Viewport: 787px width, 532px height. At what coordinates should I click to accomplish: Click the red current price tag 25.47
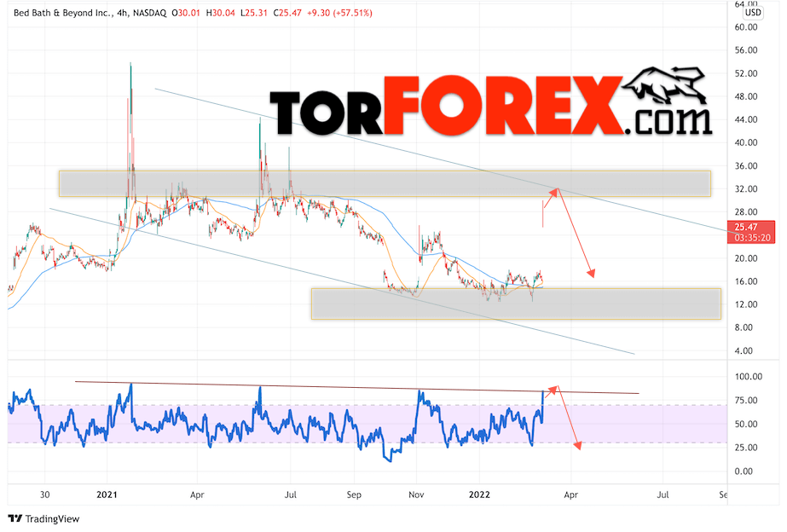click(746, 228)
